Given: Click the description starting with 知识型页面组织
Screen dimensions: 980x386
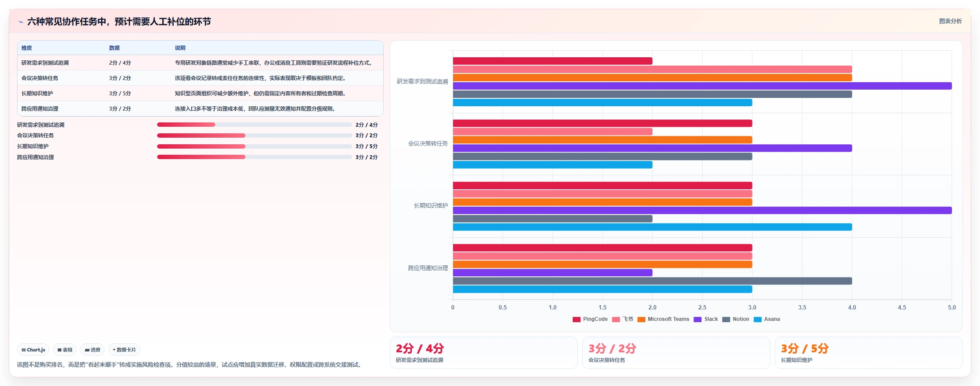Looking at the screenshot, I should coord(261,94).
